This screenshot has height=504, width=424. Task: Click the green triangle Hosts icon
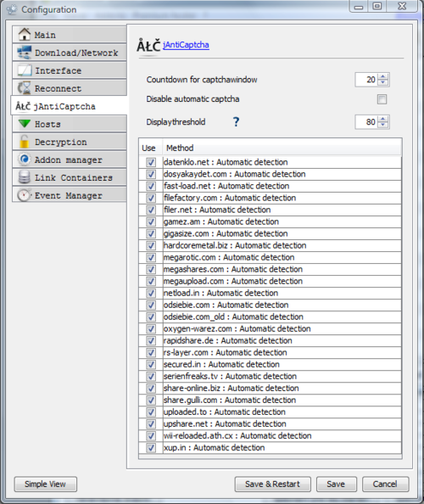[25, 123]
